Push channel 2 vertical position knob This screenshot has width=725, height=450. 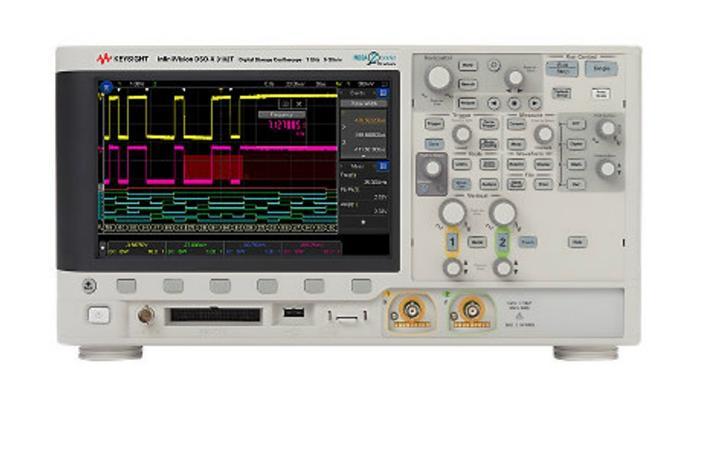tap(503, 268)
